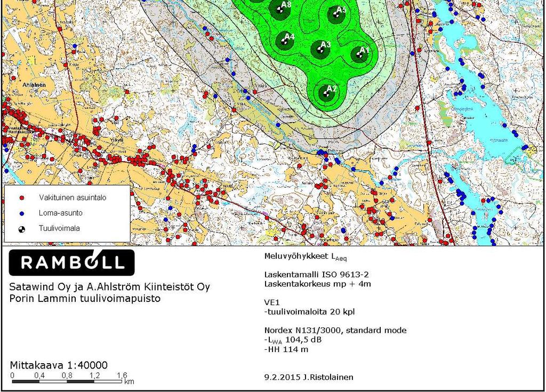Click the 'Ahlainen' place name on map
The width and height of the screenshot is (546, 392).
pos(34,85)
